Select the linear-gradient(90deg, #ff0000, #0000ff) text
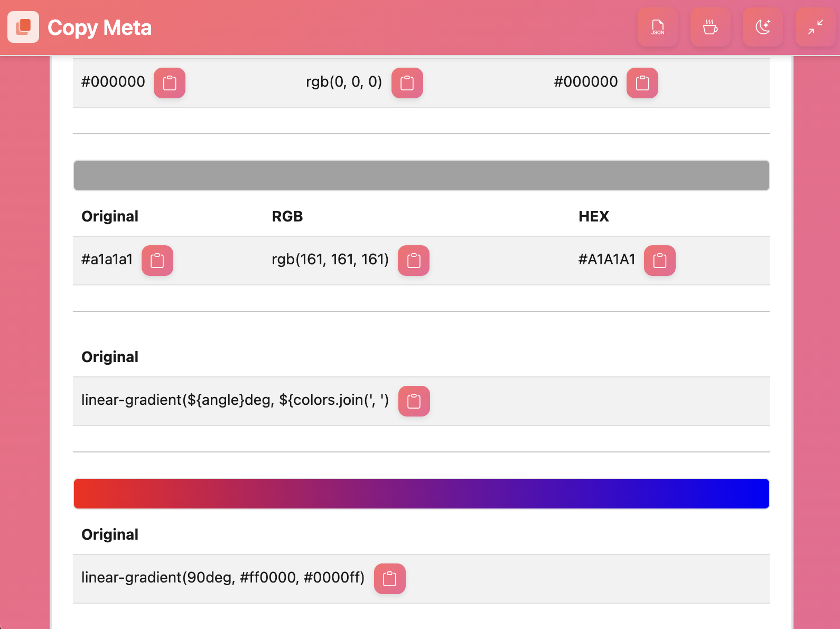 click(223, 578)
